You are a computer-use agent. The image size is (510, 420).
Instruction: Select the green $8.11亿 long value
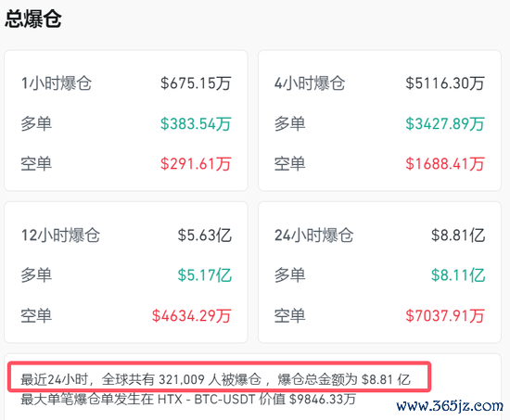click(x=458, y=275)
